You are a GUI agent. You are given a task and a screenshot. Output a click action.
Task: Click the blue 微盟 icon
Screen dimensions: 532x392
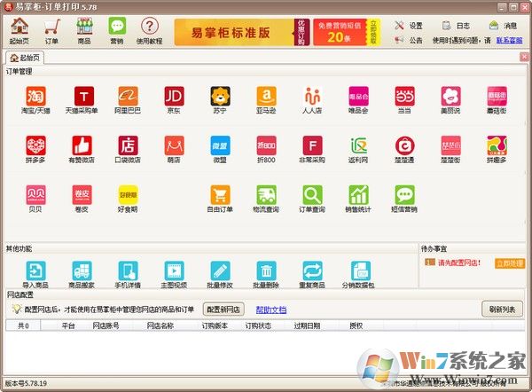pos(220,146)
